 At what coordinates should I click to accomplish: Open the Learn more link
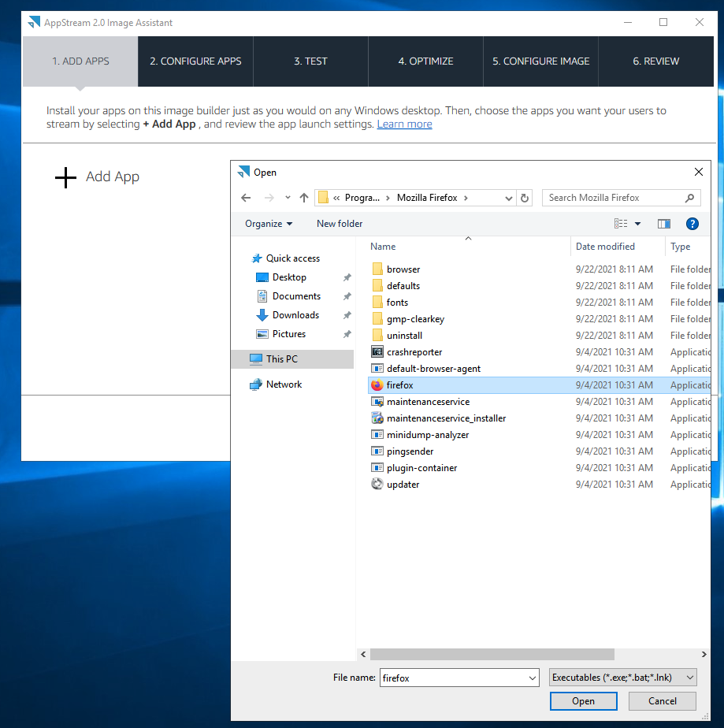[404, 124]
